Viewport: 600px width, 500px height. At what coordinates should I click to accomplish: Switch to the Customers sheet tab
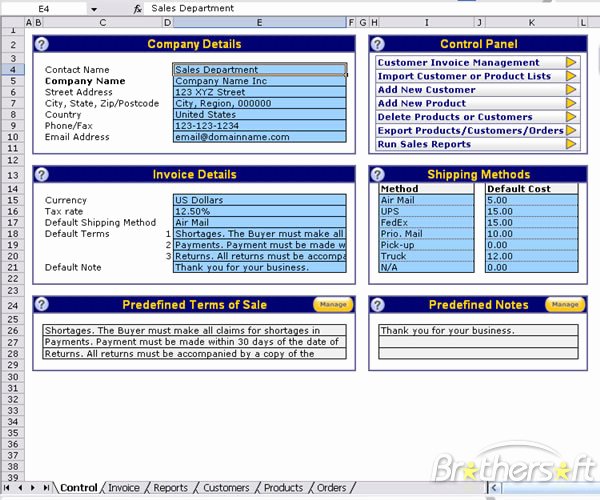point(226,488)
